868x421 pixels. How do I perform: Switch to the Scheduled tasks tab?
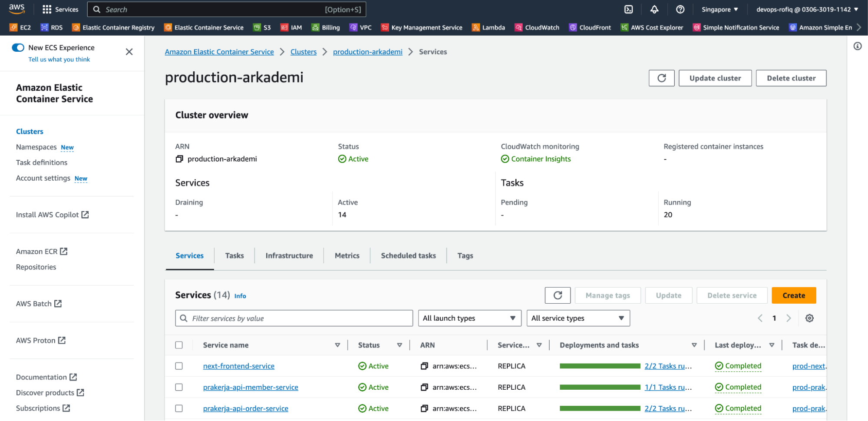click(x=408, y=256)
